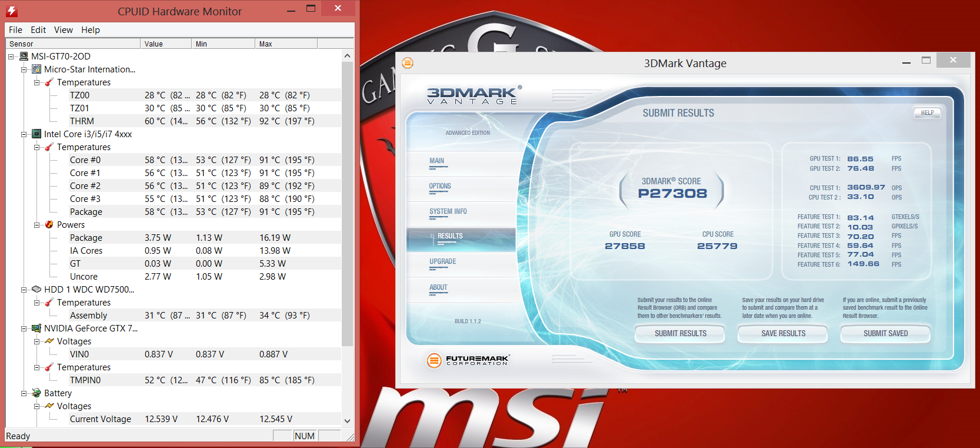Screen dimensions: 980x448
Task: Collapse Temperatures under the HDD node
Action: point(37,303)
